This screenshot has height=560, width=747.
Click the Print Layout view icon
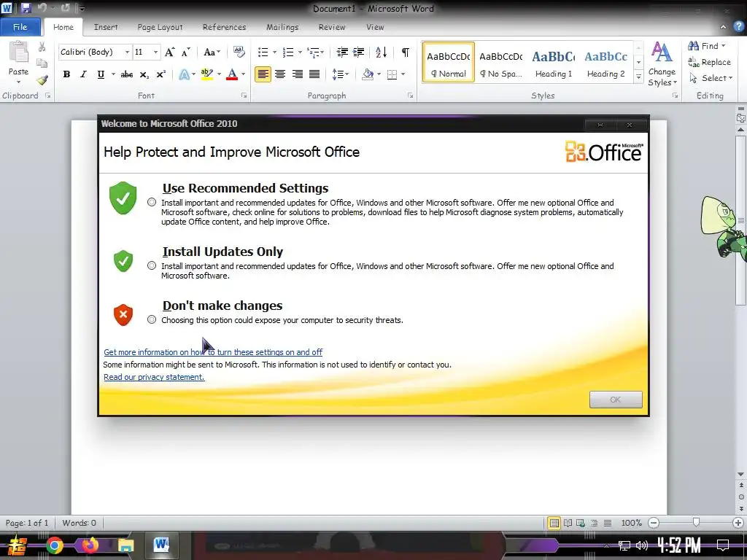554,523
